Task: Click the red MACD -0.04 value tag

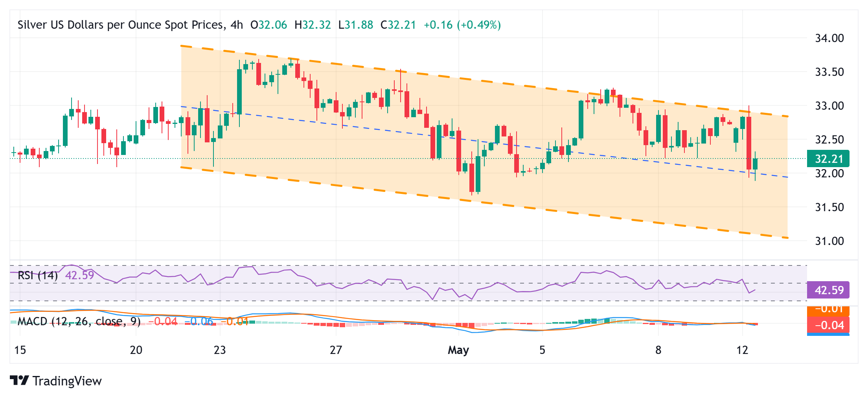Action: coord(828,325)
